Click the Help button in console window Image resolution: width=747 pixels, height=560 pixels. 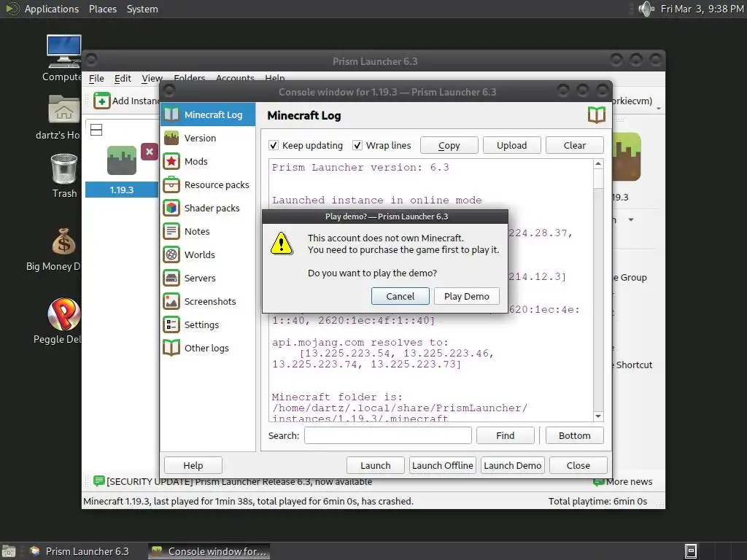click(193, 465)
